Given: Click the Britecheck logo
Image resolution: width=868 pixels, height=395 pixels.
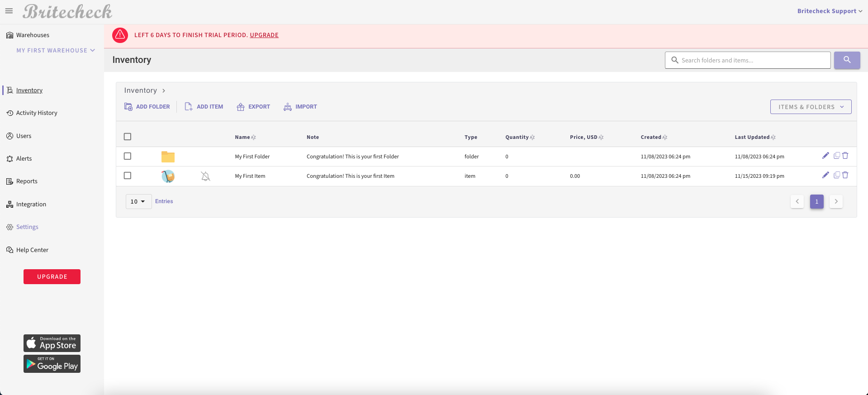Looking at the screenshot, I should 67,11.
